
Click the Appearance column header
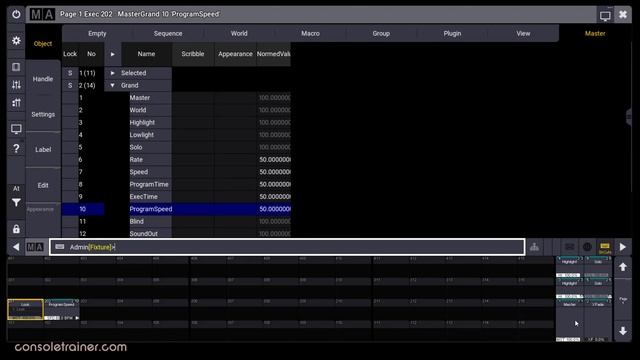click(x=235, y=54)
